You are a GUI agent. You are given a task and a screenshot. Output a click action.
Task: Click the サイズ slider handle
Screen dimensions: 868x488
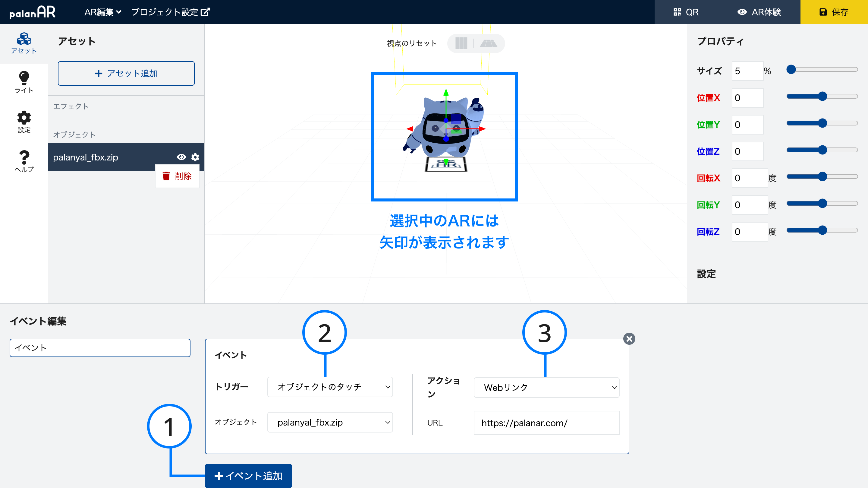coord(791,69)
